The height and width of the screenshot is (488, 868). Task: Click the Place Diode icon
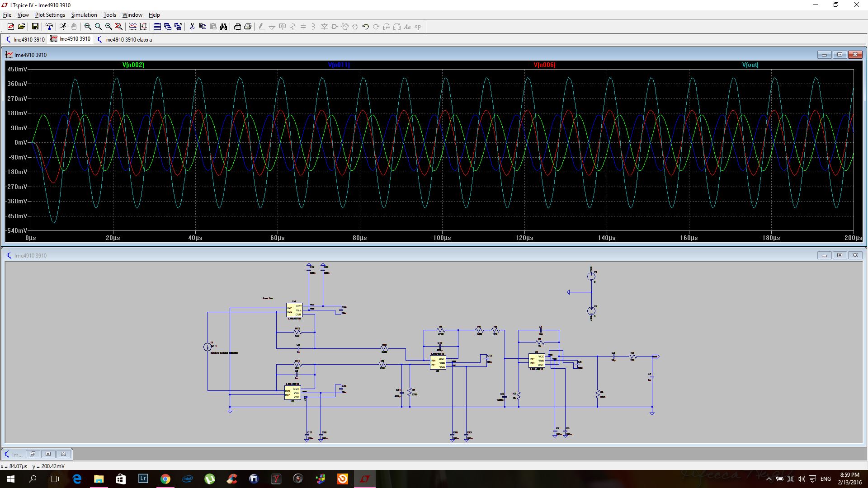tap(324, 27)
